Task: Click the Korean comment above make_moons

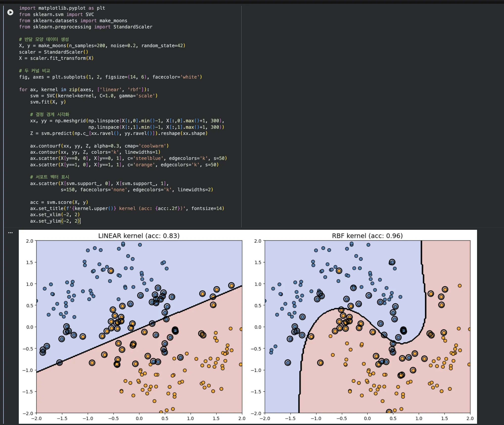Action: pyautogui.click(x=44, y=39)
